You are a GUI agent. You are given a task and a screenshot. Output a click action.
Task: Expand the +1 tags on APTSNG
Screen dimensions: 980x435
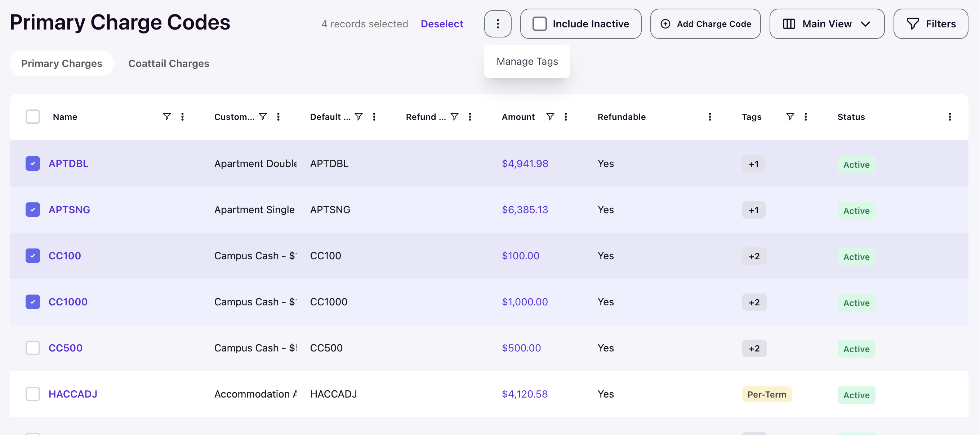tap(753, 210)
